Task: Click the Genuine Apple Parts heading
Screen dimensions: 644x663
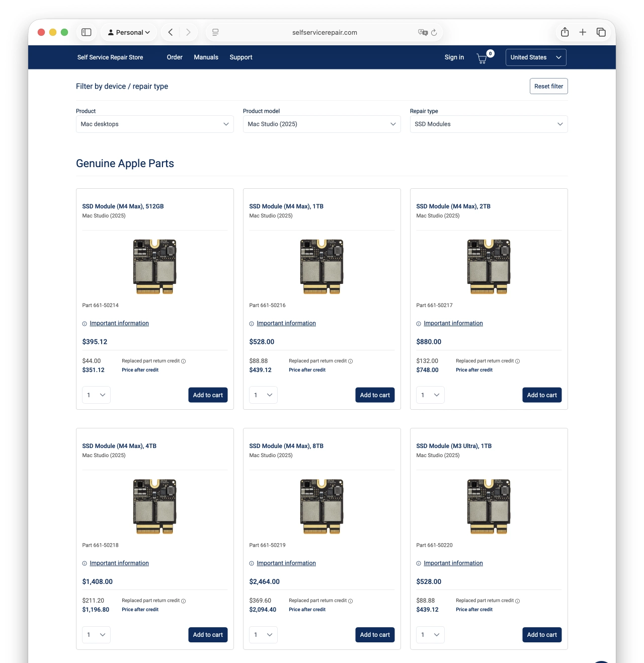Action: (125, 164)
